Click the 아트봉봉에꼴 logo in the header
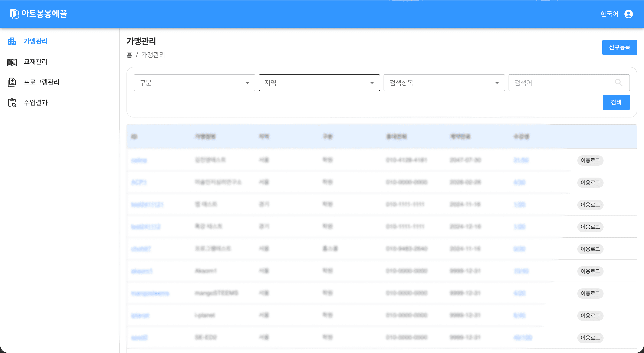 tap(39, 14)
